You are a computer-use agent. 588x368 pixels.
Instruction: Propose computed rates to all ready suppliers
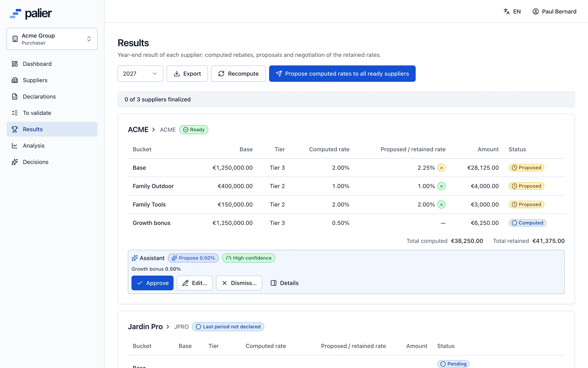tap(342, 74)
